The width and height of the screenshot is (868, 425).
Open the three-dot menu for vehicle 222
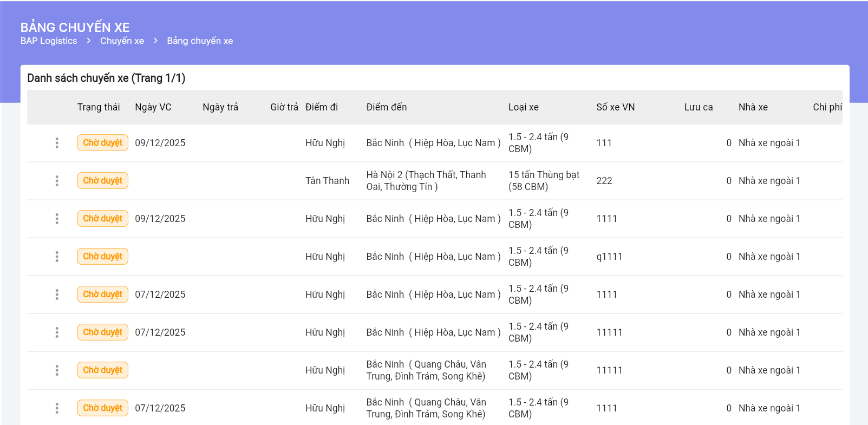click(57, 181)
